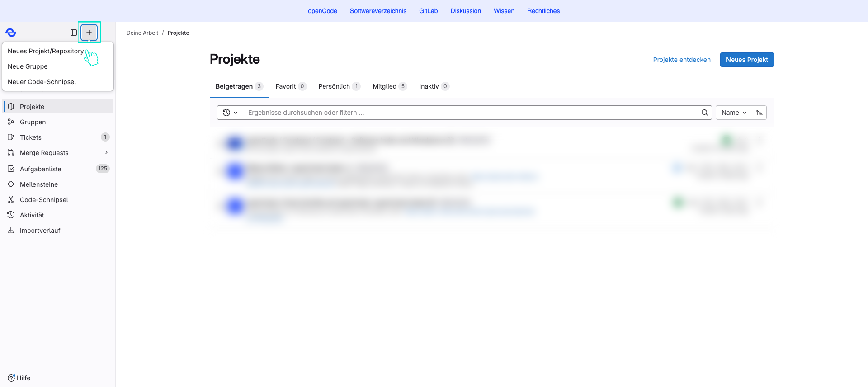The height and width of the screenshot is (387, 868).
Task: Expand the Merge Requests chevron
Action: pyautogui.click(x=106, y=153)
